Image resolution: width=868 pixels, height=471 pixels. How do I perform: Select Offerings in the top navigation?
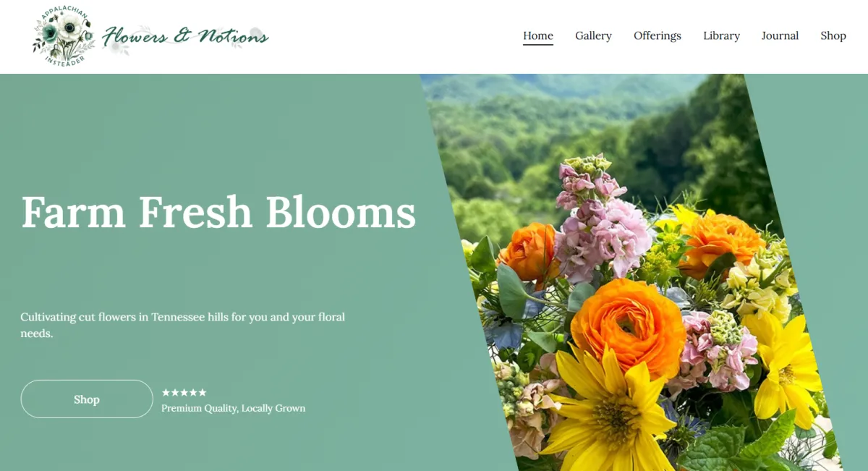pos(658,35)
